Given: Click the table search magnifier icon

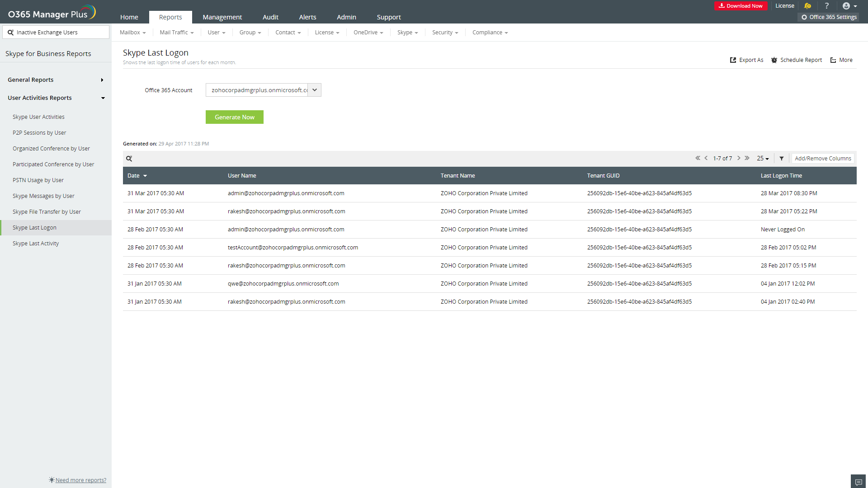Looking at the screenshot, I should tap(129, 159).
